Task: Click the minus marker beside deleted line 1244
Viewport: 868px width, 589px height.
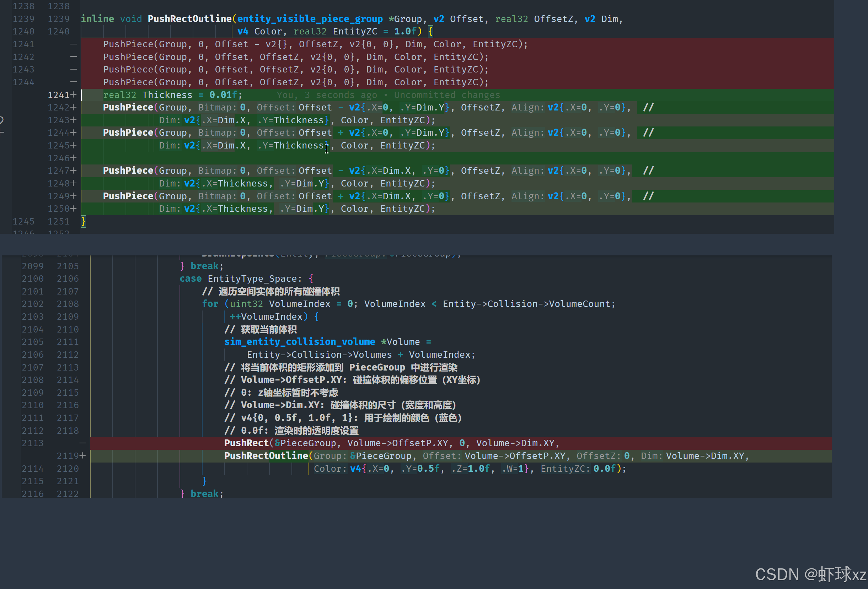Action: click(x=74, y=82)
